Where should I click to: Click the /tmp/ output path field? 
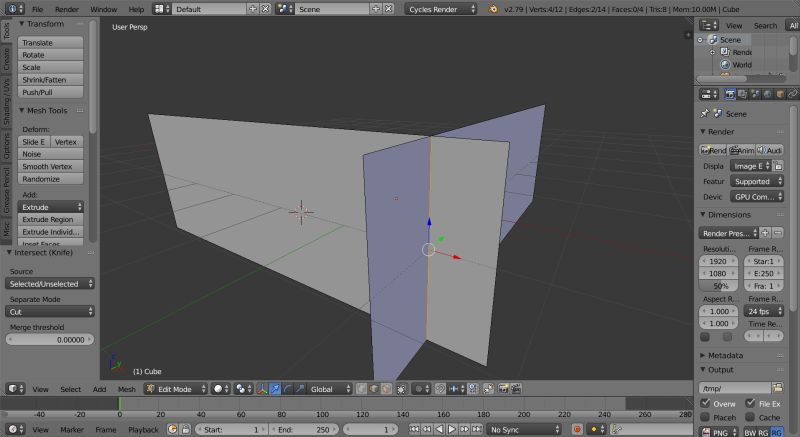point(735,388)
